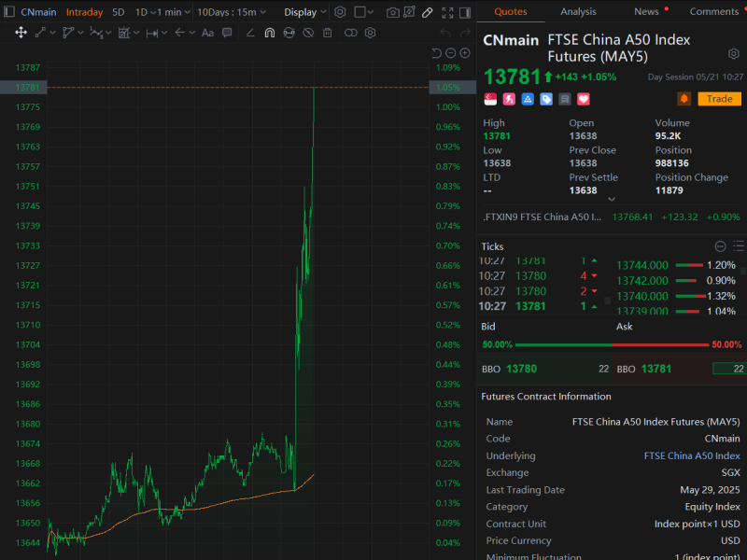The width and height of the screenshot is (747, 560).
Task: Toggle Ticks list view icon
Action: pyautogui.click(x=739, y=246)
